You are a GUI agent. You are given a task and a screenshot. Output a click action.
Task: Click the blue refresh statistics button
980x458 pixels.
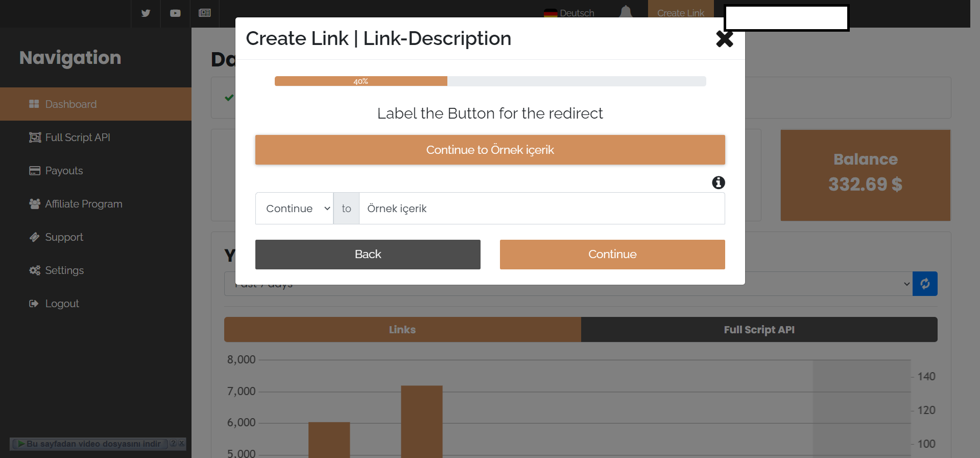(x=924, y=284)
